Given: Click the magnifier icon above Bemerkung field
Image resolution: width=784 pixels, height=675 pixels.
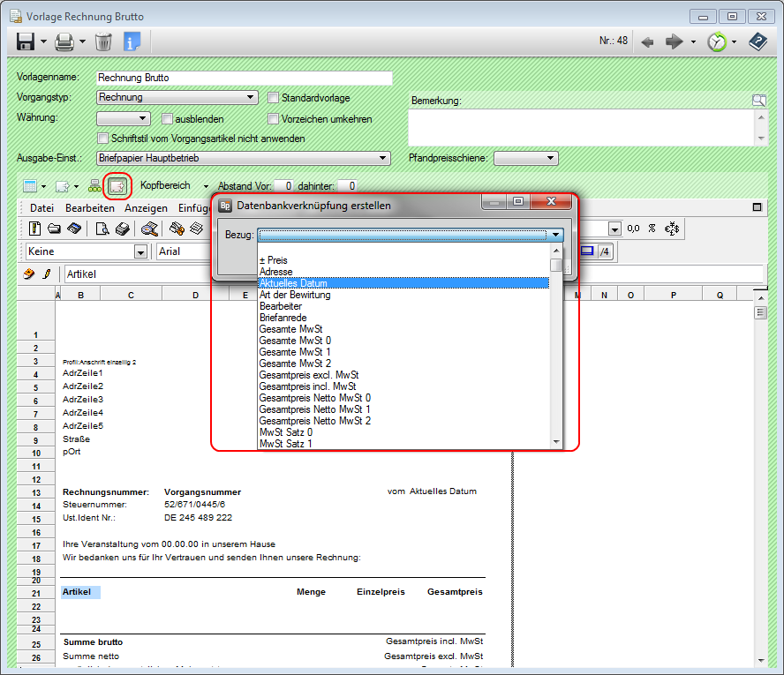Looking at the screenshot, I should [x=758, y=101].
